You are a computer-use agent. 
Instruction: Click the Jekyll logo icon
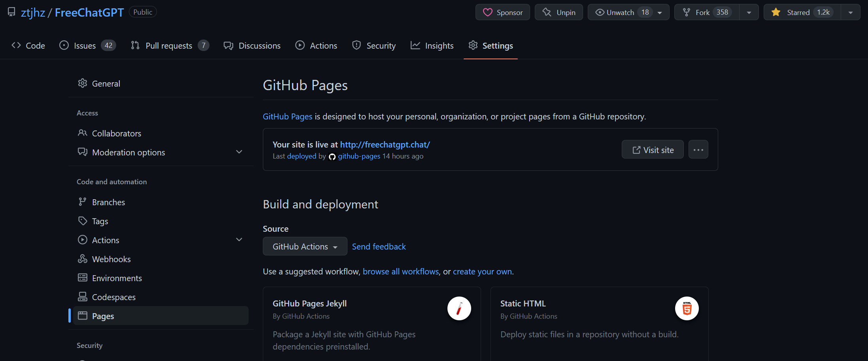click(x=459, y=308)
